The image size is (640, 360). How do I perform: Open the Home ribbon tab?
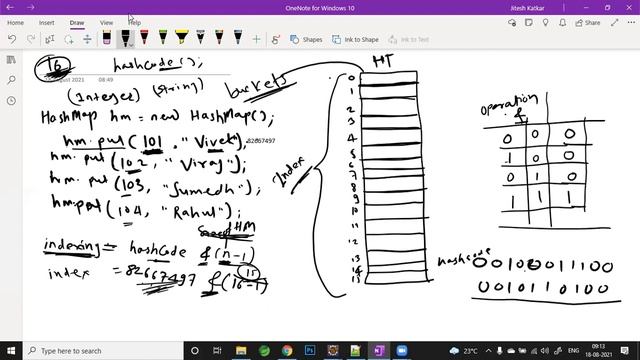click(x=16, y=23)
